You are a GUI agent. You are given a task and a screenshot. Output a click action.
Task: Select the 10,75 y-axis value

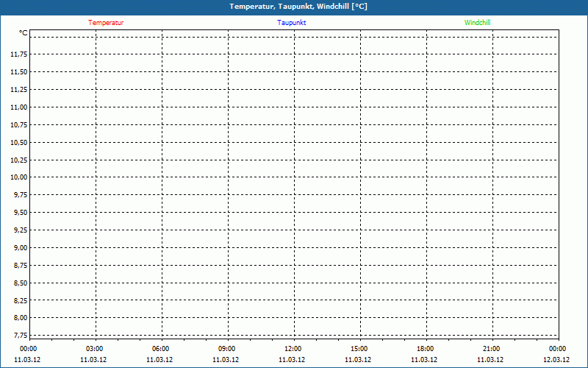click(19, 125)
